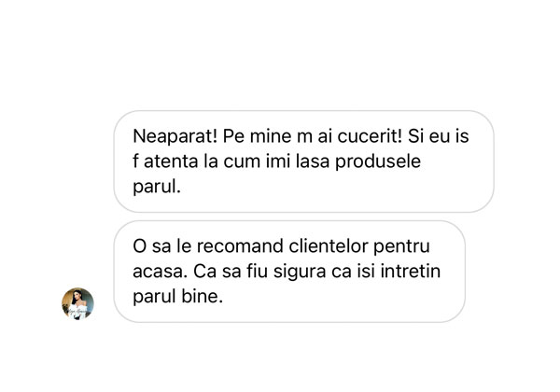Click "Ca sa fiu" in second message

point(230,273)
